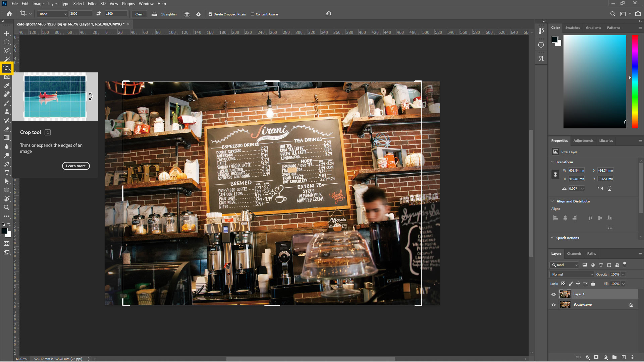Select the Dodge tool

click(x=6, y=155)
